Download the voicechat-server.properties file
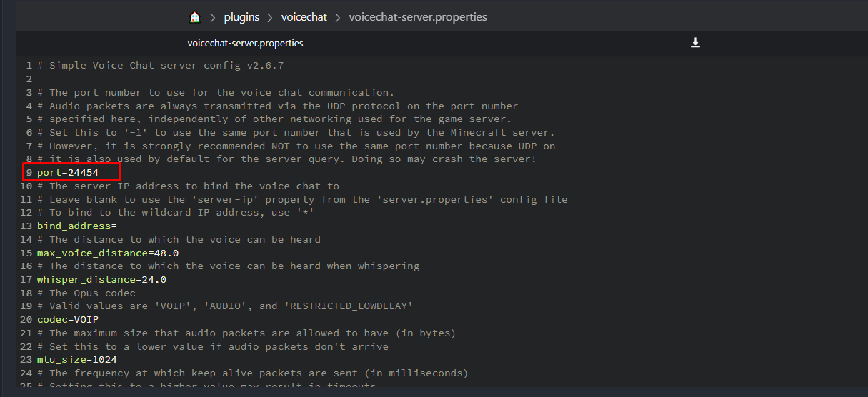This screenshot has width=868, height=397. point(695,43)
